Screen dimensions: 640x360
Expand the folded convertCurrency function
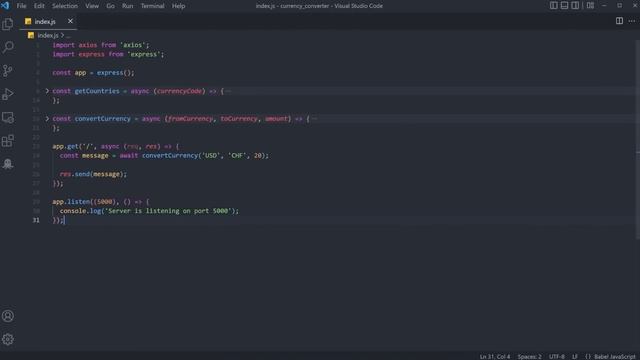point(47,119)
